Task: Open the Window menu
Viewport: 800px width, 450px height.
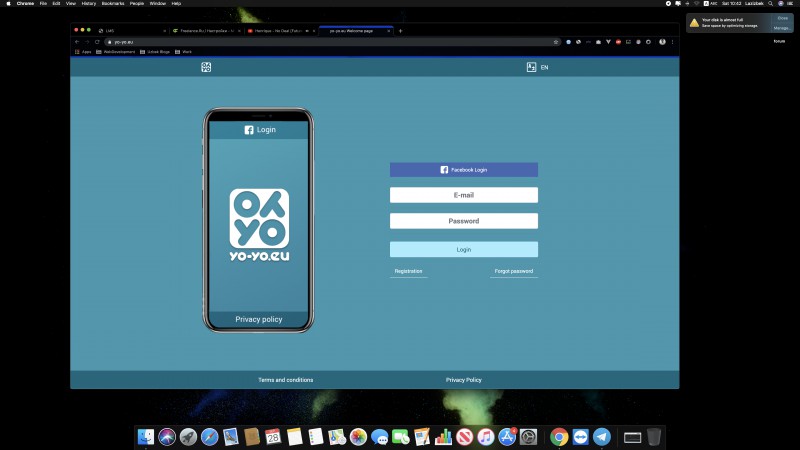Action: [158, 4]
